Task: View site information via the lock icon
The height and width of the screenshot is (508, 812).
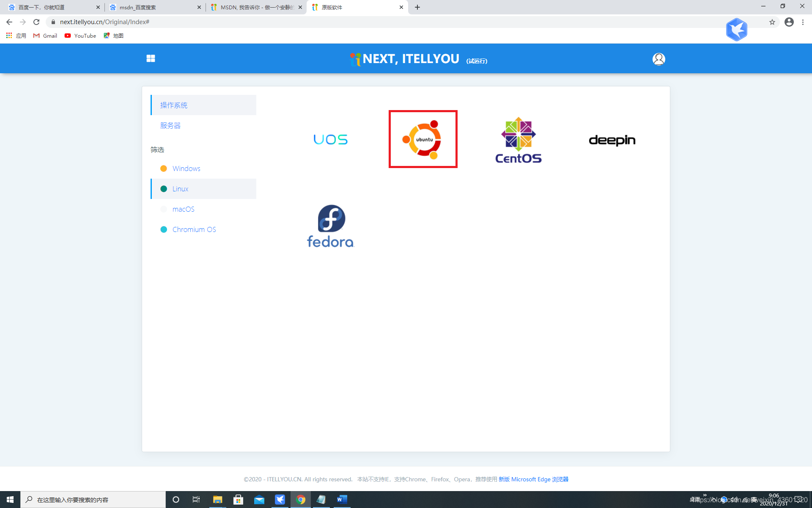Action: pyautogui.click(x=53, y=22)
